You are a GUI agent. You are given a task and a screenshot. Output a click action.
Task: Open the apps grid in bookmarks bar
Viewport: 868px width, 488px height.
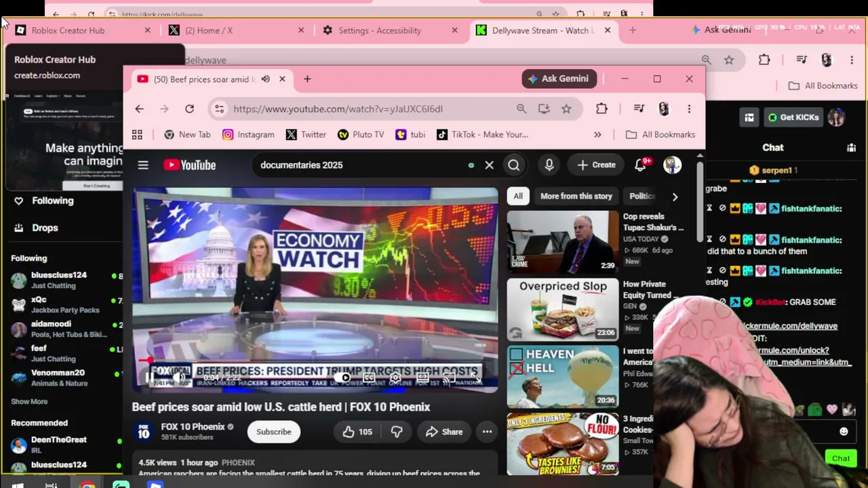[x=137, y=134]
